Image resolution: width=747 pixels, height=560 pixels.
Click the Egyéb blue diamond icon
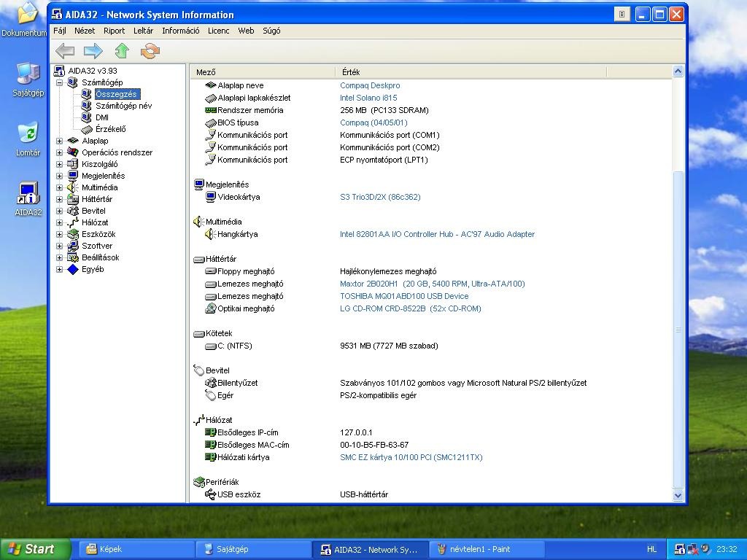point(72,269)
